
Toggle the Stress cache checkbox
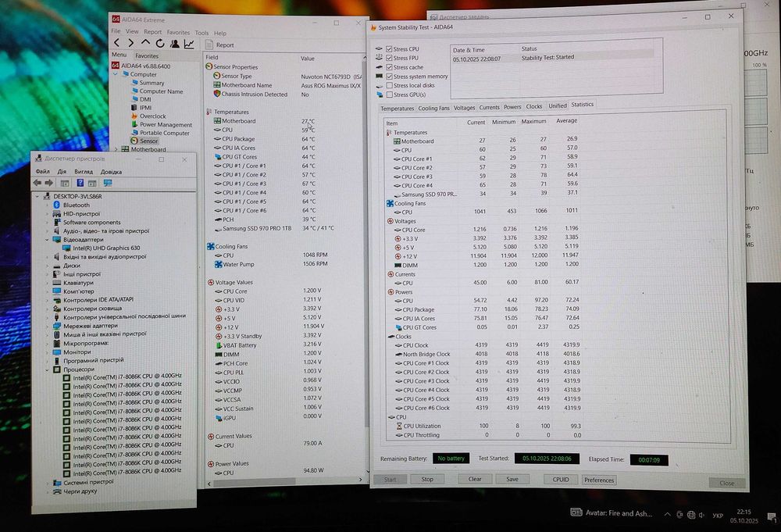coord(390,66)
